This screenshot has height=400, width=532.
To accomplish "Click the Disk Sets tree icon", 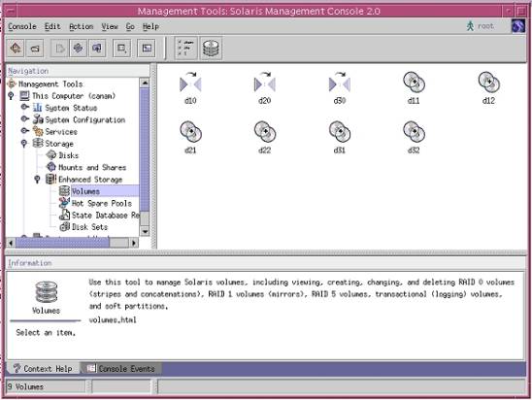I will click(64, 226).
